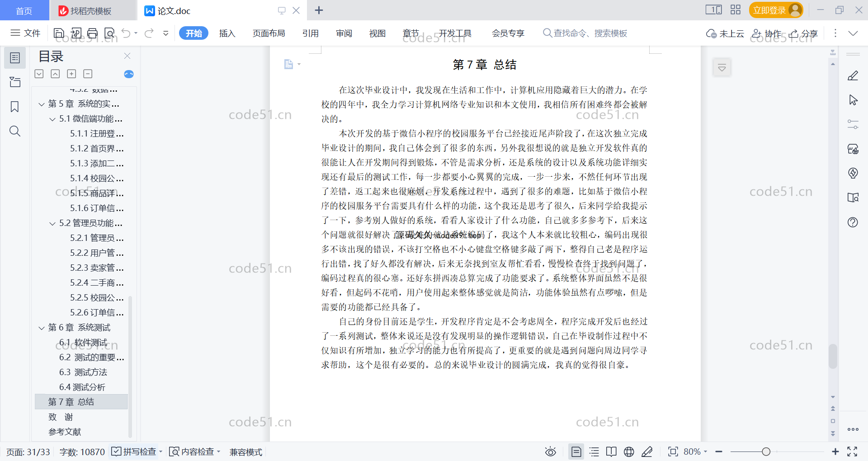Switch to reading mode icon in status bar
868x461 pixels.
(x=611, y=452)
